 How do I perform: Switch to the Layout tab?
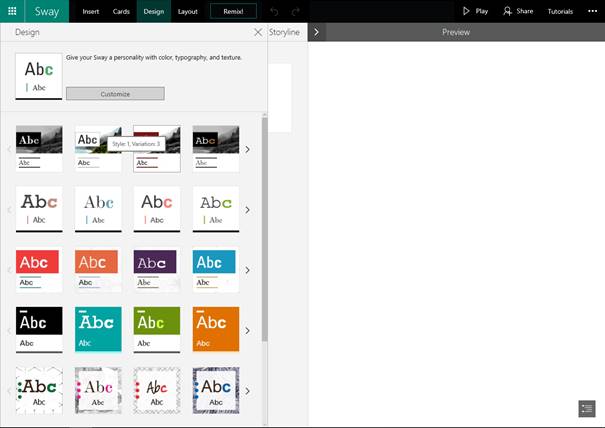187,11
